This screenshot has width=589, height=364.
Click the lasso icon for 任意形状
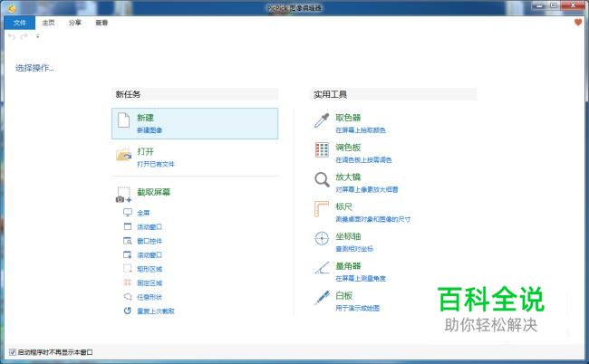(128, 297)
